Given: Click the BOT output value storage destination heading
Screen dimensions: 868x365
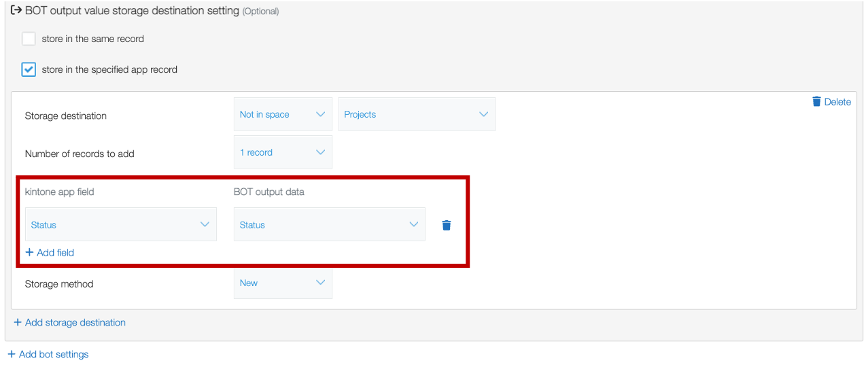Looking at the screenshot, I should [132, 11].
